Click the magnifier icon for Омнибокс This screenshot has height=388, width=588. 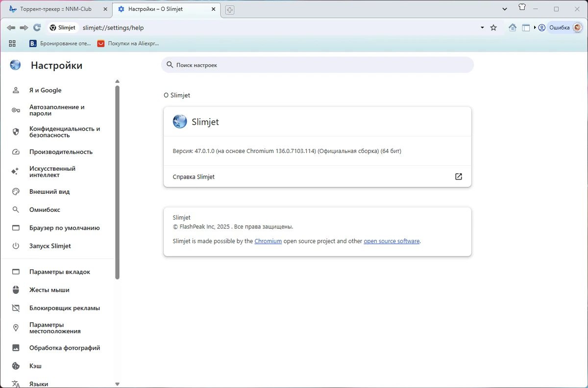16,209
